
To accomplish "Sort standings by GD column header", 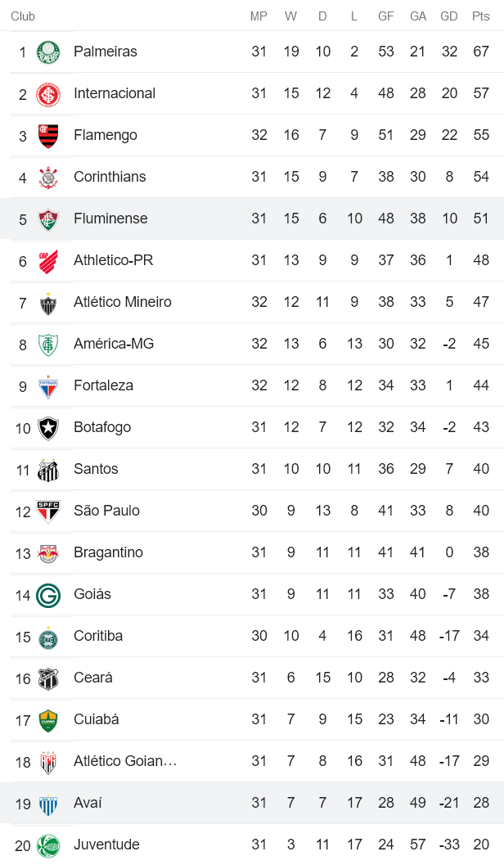I will pos(448,15).
